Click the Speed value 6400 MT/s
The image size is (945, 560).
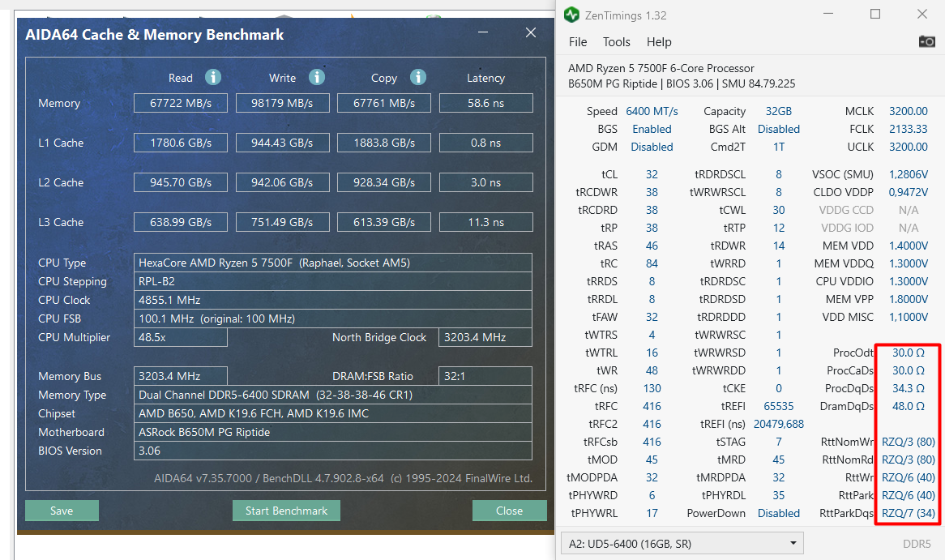pyautogui.click(x=652, y=112)
